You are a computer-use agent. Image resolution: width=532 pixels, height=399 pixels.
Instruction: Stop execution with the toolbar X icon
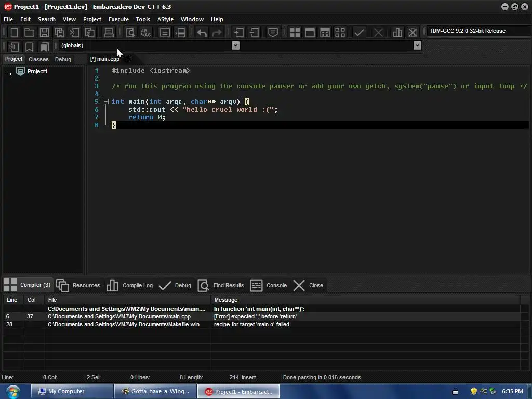(x=378, y=33)
